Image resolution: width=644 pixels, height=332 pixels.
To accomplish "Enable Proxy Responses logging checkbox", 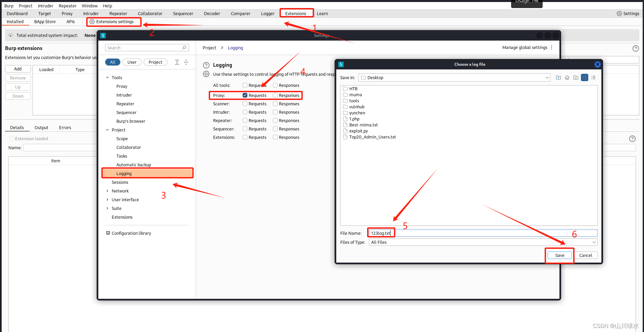I will [275, 95].
